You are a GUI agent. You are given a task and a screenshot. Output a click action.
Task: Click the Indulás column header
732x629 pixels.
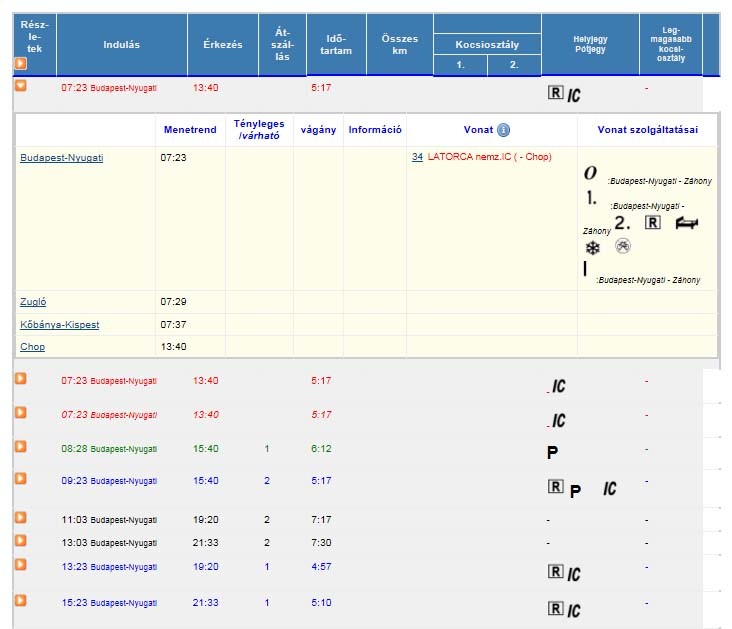pos(121,44)
